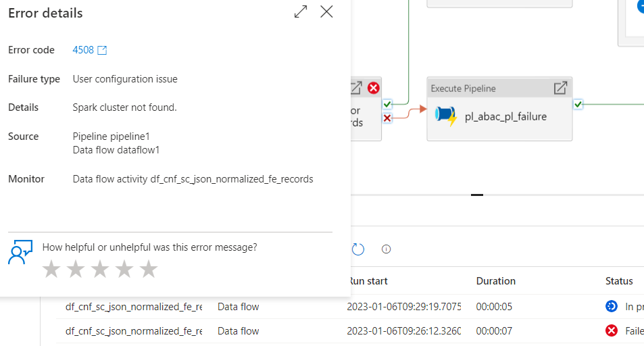Screen dimensions: 644x346
Task: Click the Failed status icon in runs table
Action: click(x=612, y=331)
